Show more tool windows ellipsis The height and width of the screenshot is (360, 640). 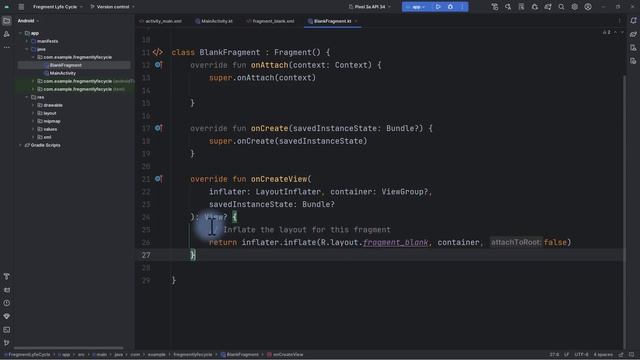click(7, 47)
